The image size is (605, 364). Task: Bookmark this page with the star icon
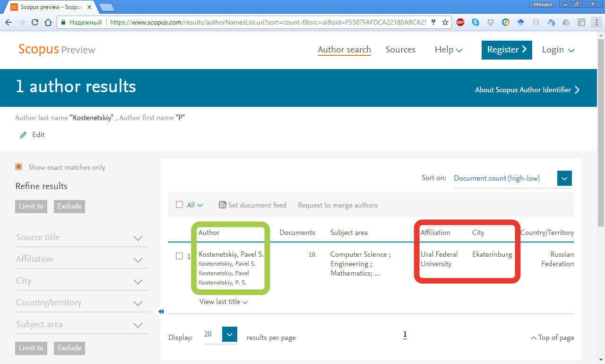click(445, 22)
